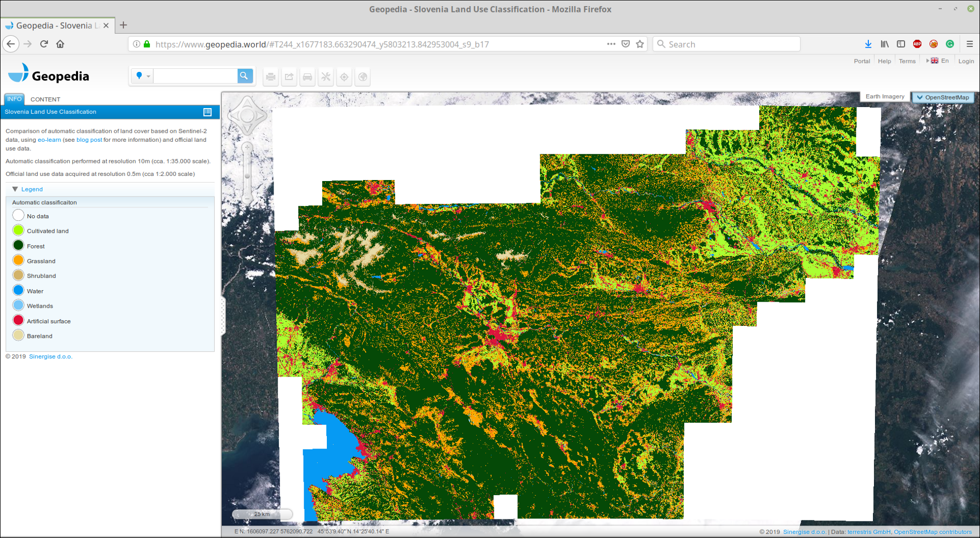The image size is (980, 538).
Task: Click the Geopedia logo
Action: [x=49, y=74]
